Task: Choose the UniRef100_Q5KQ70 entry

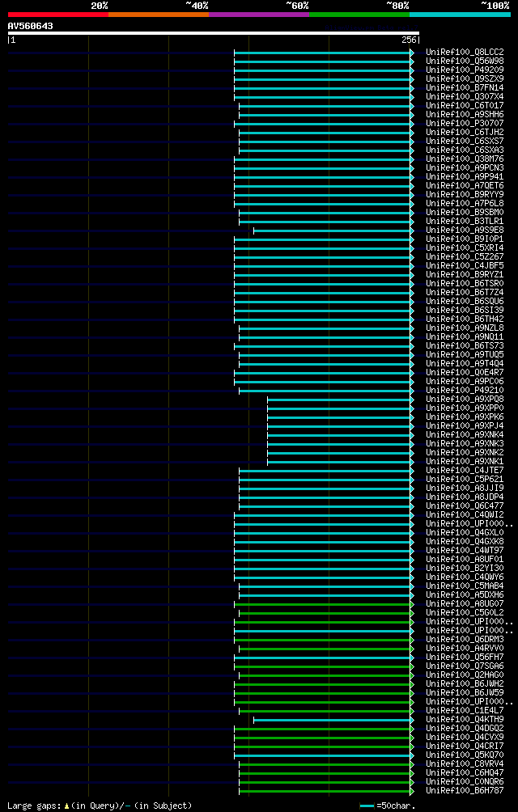Action: (465, 755)
